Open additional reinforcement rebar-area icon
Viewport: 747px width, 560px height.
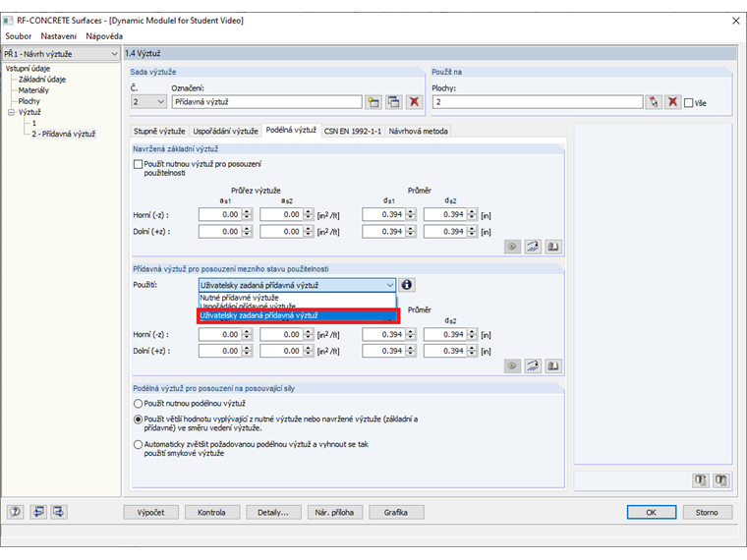coord(533,366)
